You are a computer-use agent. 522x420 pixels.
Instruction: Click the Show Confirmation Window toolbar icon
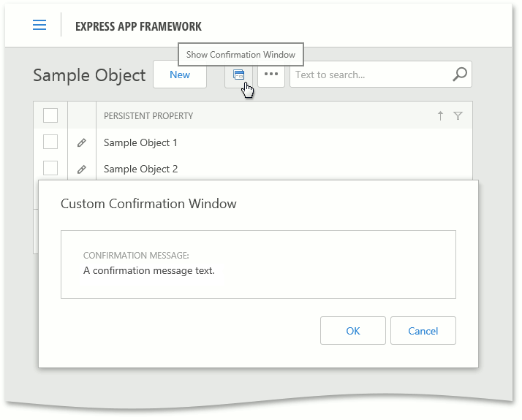(238, 75)
